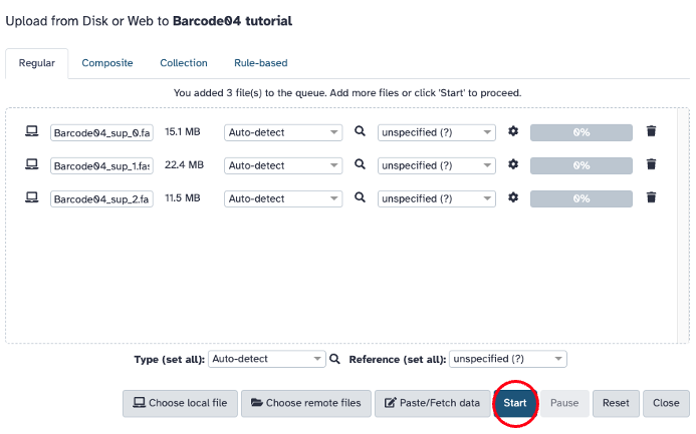The width and height of the screenshot is (696, 434).
Task: Open Reference (set all) dropdown
Action: 508,359
